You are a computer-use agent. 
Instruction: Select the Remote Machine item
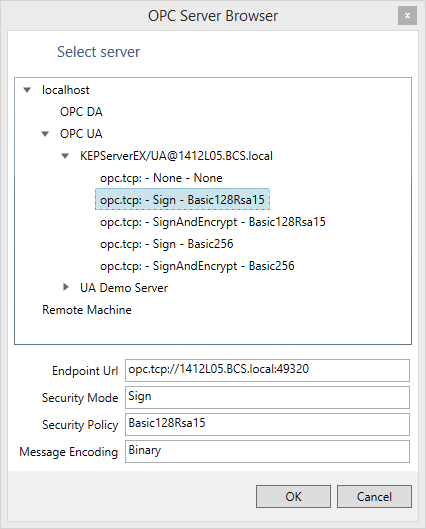[x=87, y=310]
